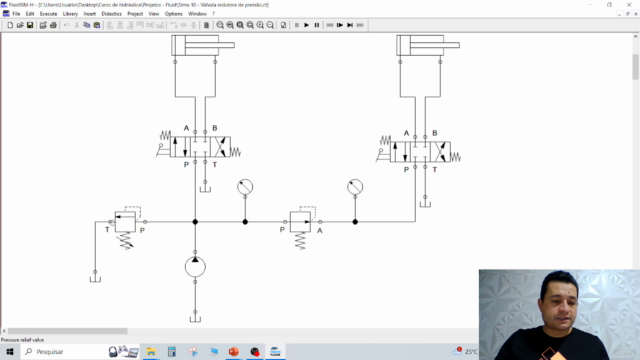Open the 25°C weather widget in the taskbar
640x360 pixels.
click(x=465, y=351)
